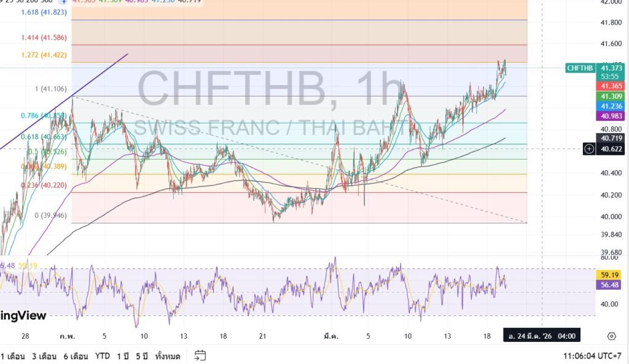Click the yellow 59.19 RSI value label
The width and height of the screenshot is (629, 364).
pos(611,275)
